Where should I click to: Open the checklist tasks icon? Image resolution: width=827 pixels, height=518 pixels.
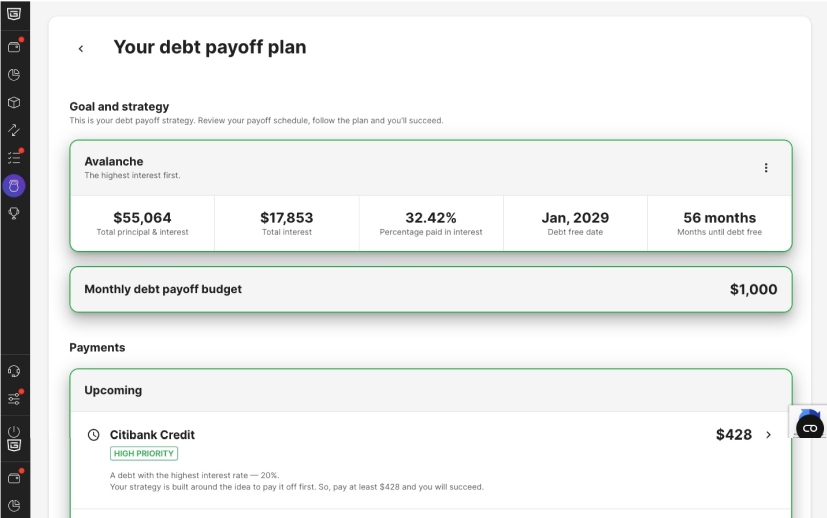coord(14,157)
